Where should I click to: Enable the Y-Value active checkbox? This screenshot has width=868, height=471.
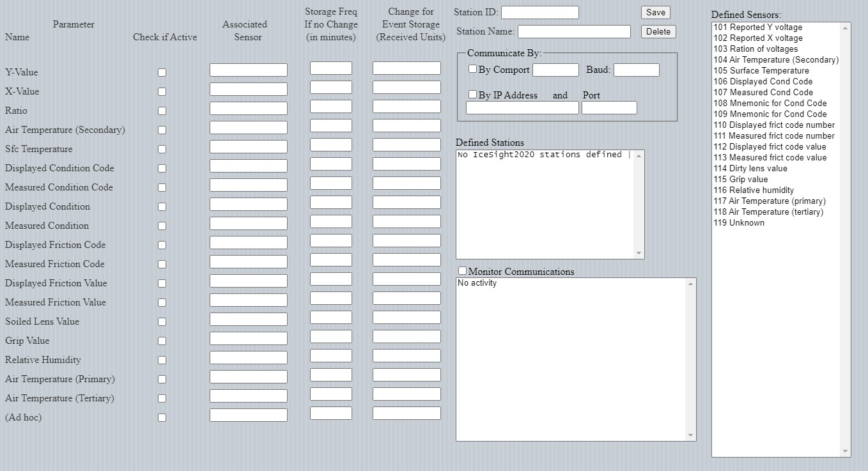[162, 72]
